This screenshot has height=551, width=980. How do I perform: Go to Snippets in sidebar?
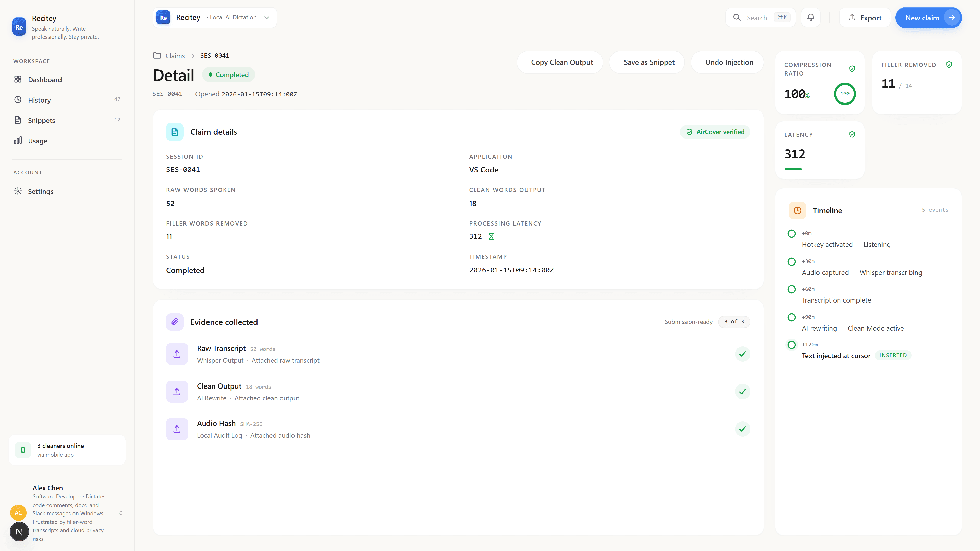(x=41, y=121)
